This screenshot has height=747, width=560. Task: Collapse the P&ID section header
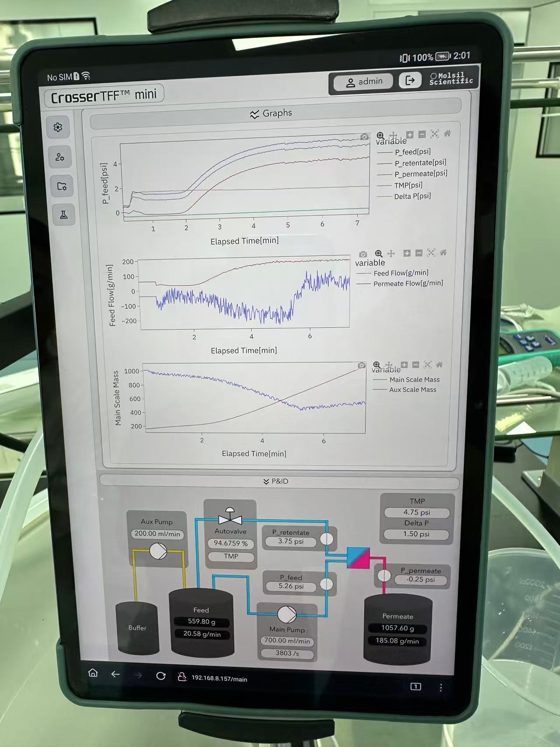(x=279, y=482)
